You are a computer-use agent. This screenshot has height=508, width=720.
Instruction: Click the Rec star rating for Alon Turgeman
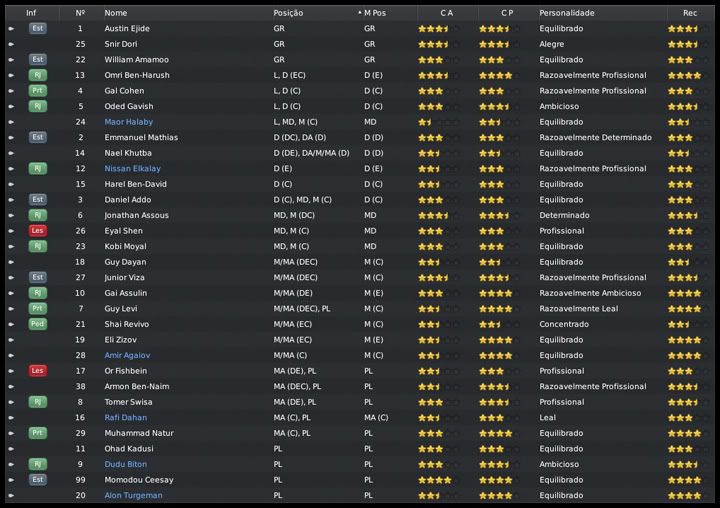(x=684, y=495)
